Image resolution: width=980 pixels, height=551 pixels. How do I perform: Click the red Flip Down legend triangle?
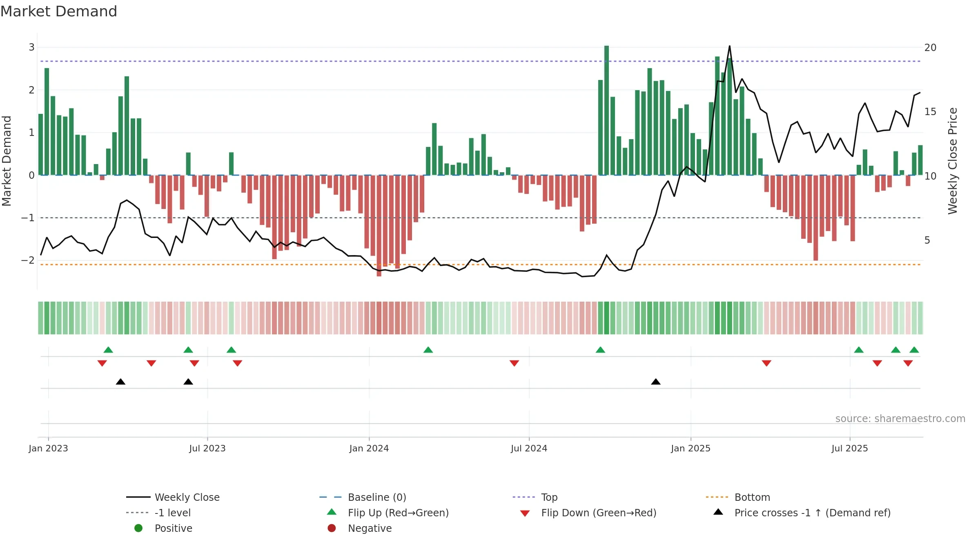[525, 513]
